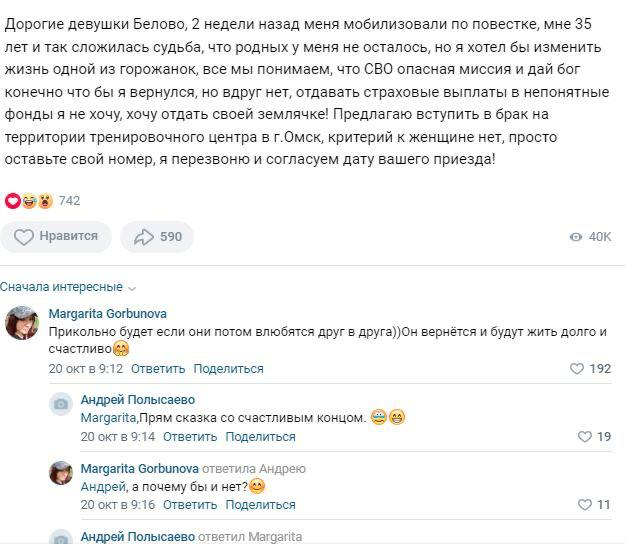Share Margarita's first comment via Поделиться
This screenshot has height=551, width=625.
click(228, 369)
